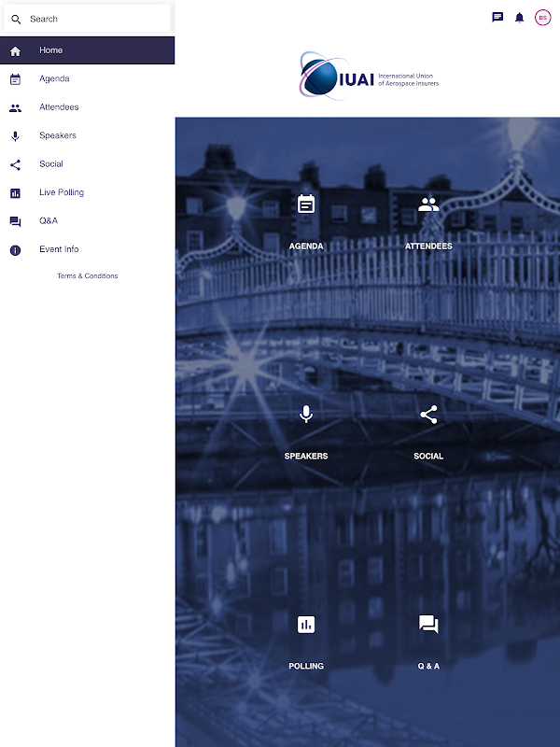Select Attendees in the sidebar menu
The width and height of the screenshot is (560, 747).
click(87, 107)
